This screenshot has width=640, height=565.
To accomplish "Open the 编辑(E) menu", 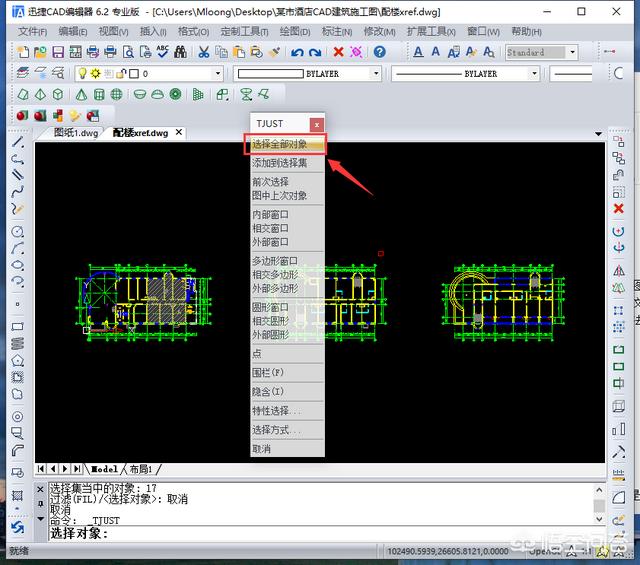I will tap(73, 31).
